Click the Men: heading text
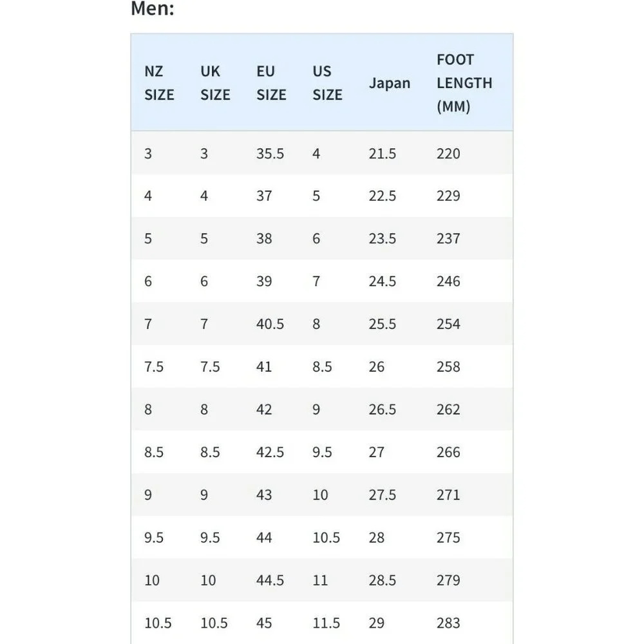 pos(153,8)
